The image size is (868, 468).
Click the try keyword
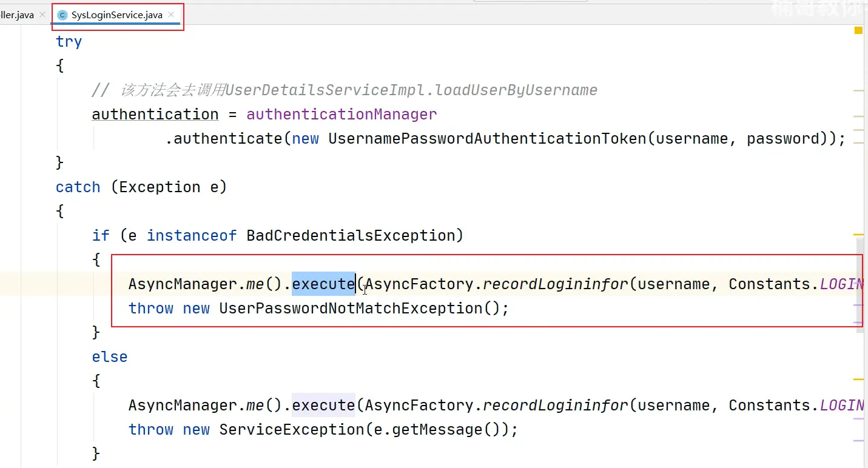[x=69, y=41]
